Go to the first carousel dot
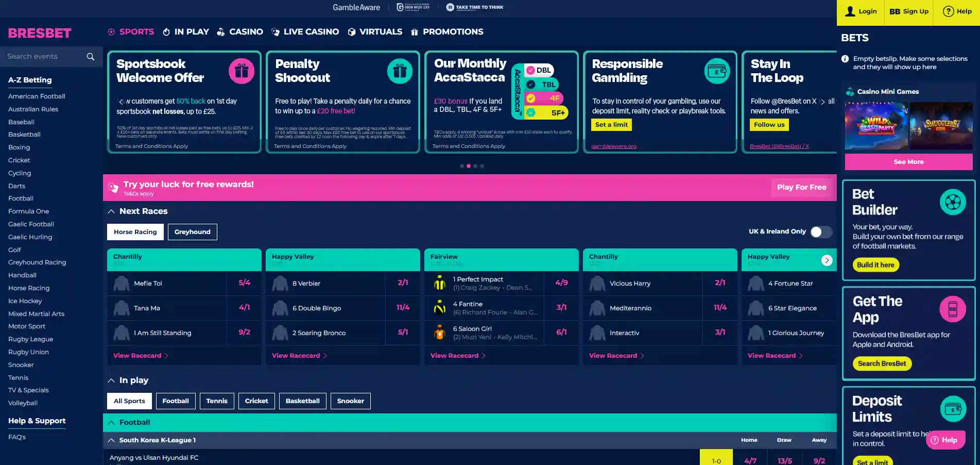Image resolution: width=980 pixels, height=465 pixels. (x=462, y=166)
